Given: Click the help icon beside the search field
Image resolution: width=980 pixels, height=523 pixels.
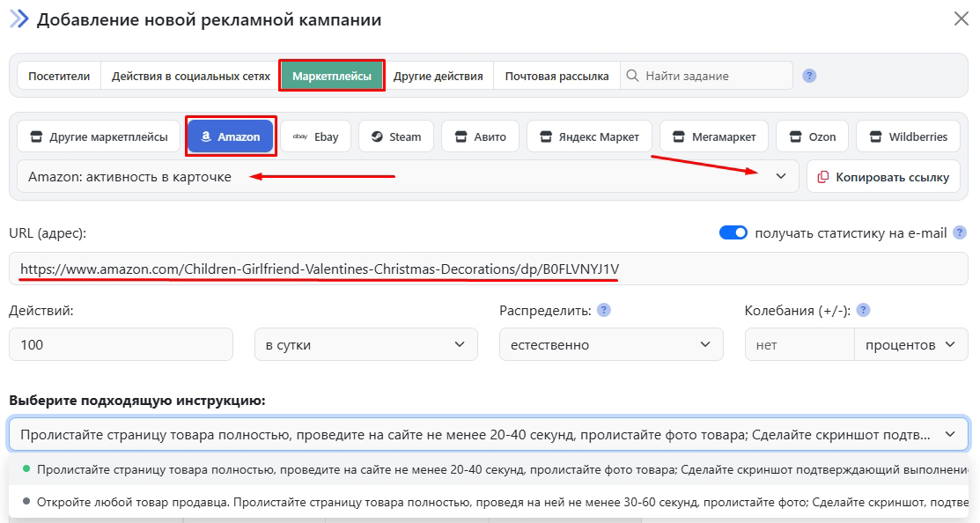Looking at the screenshot, I should 809,76.
